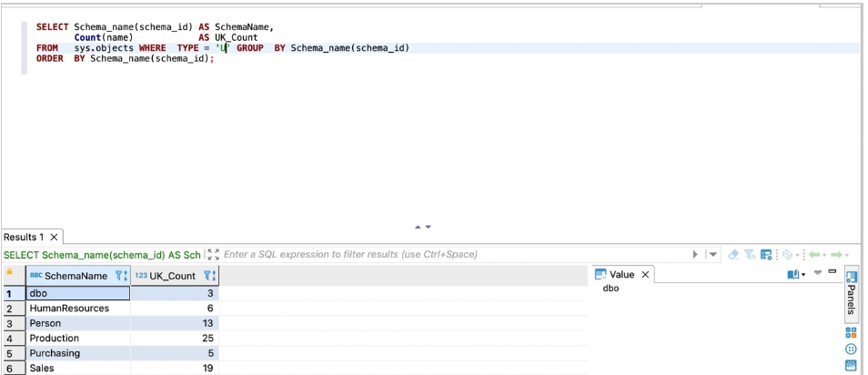Click row number 3 header
Image resolution: width=868 pixels, height=375 pixels.
point(14,323)
